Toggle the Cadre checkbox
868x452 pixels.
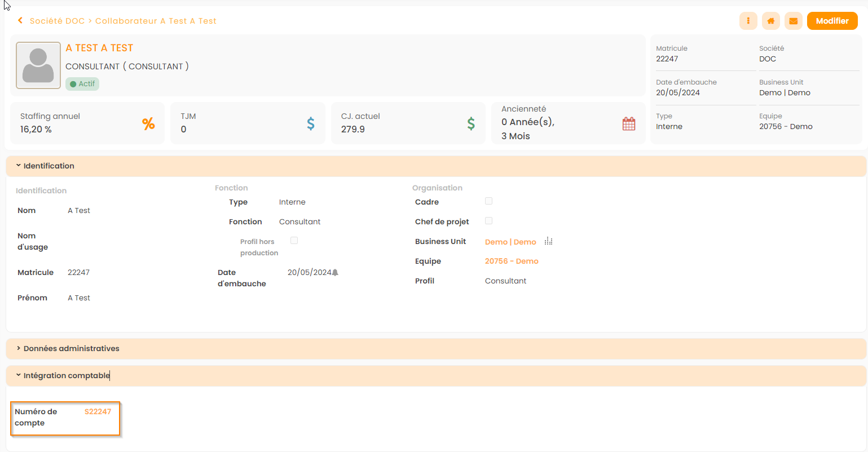pos(488,201)
